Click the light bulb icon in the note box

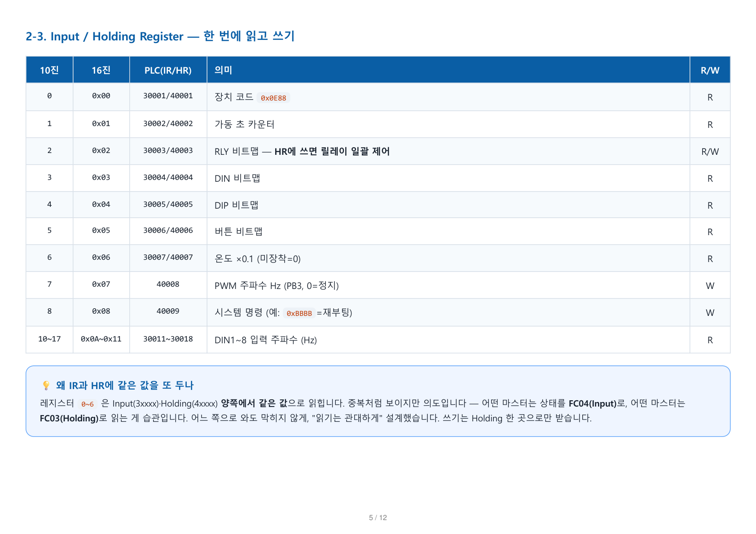pyautogui.click(x=46, y=385)
